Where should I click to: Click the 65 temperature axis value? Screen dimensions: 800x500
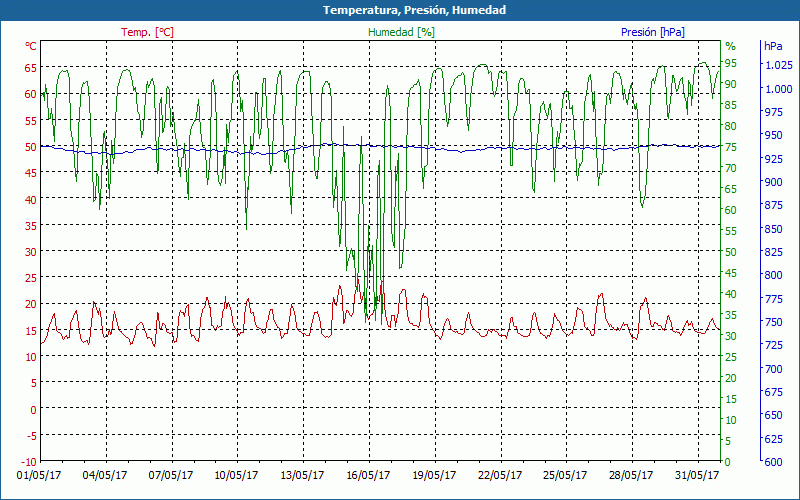(31, 68)
